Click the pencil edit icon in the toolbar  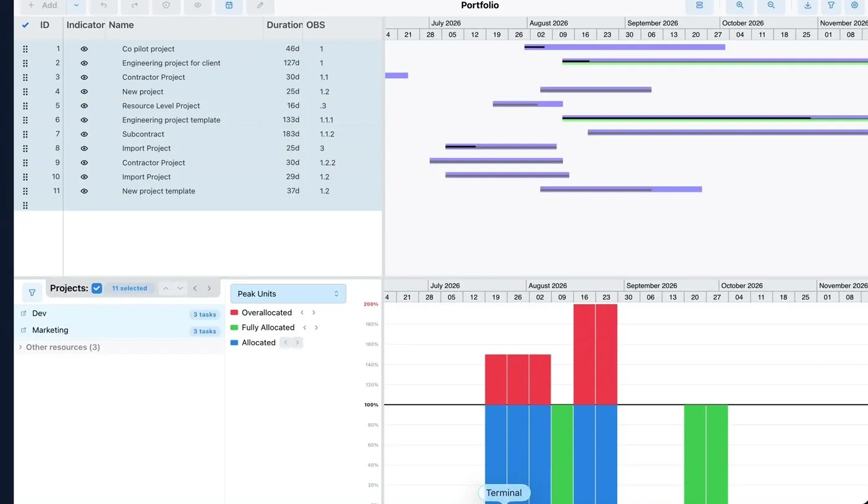[x=260, y=6]
